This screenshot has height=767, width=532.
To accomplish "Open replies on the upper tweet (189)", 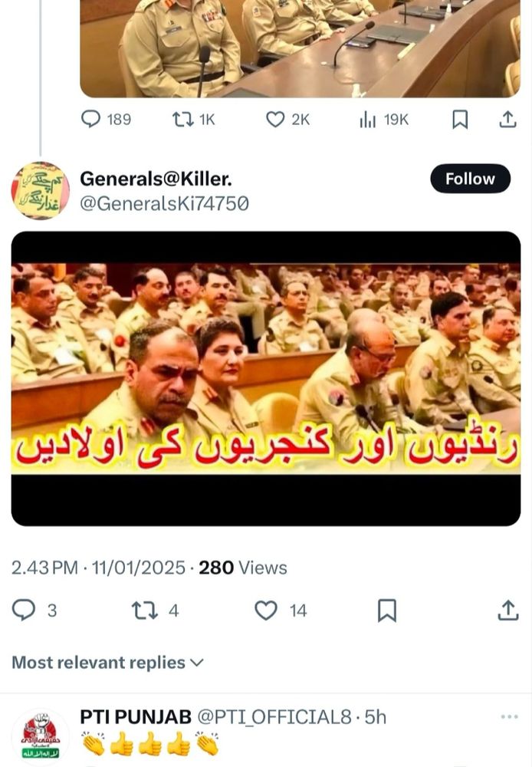I will [x=106, y=120].
